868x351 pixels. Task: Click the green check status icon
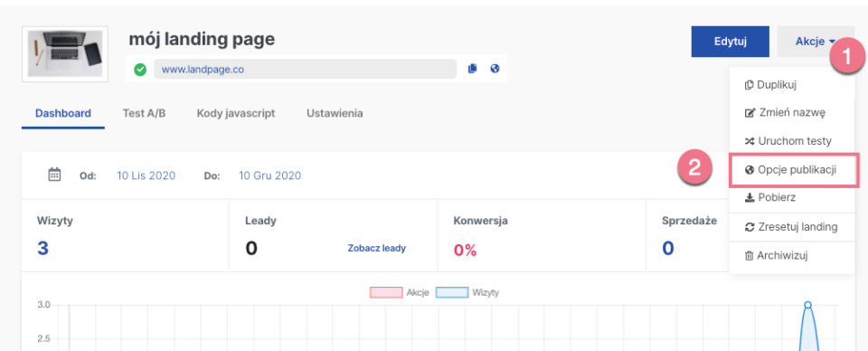coord(141,70)
